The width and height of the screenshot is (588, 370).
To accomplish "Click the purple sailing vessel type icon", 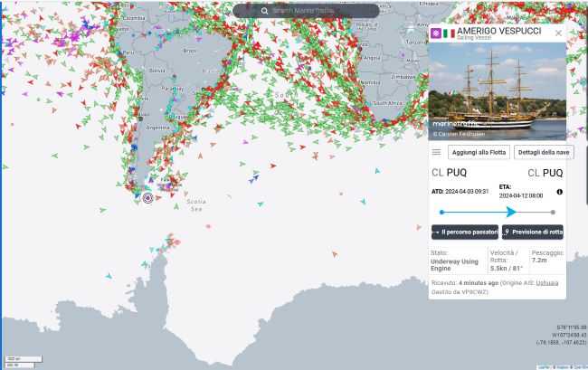I will [436, 33].
